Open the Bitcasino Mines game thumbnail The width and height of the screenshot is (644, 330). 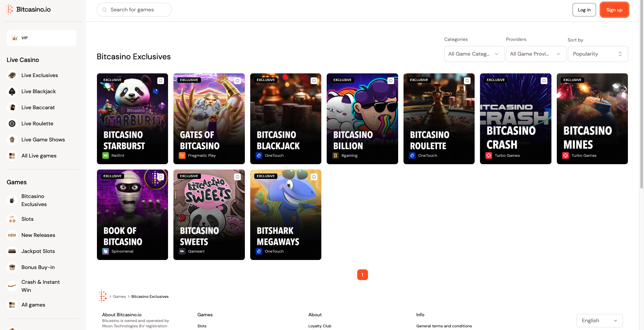point(592,119)
